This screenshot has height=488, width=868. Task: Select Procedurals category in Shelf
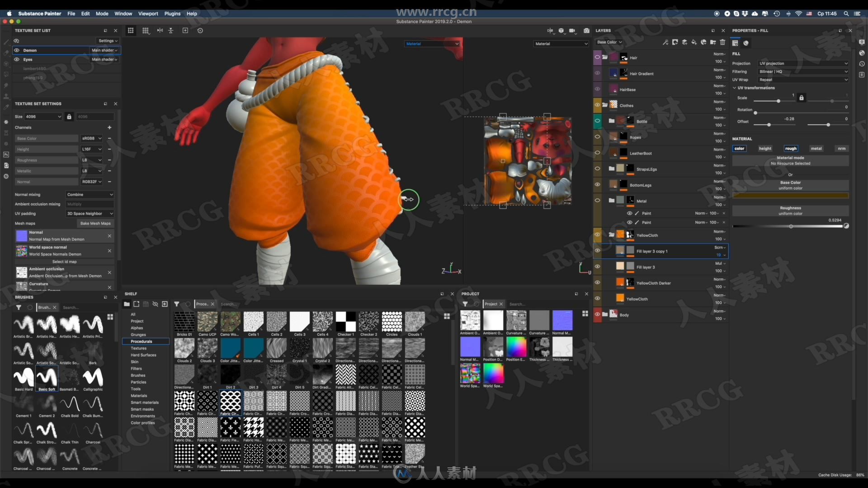tap(146, 342)
